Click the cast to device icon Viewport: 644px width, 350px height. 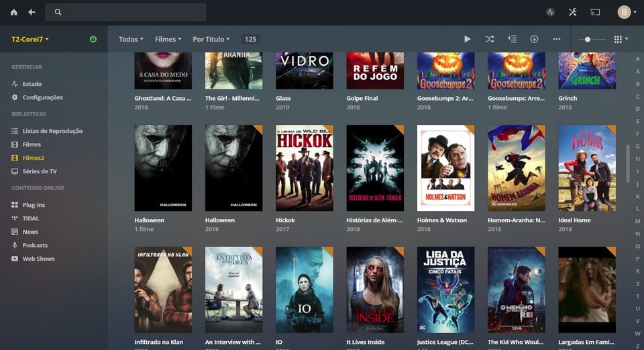click(595, 12)
